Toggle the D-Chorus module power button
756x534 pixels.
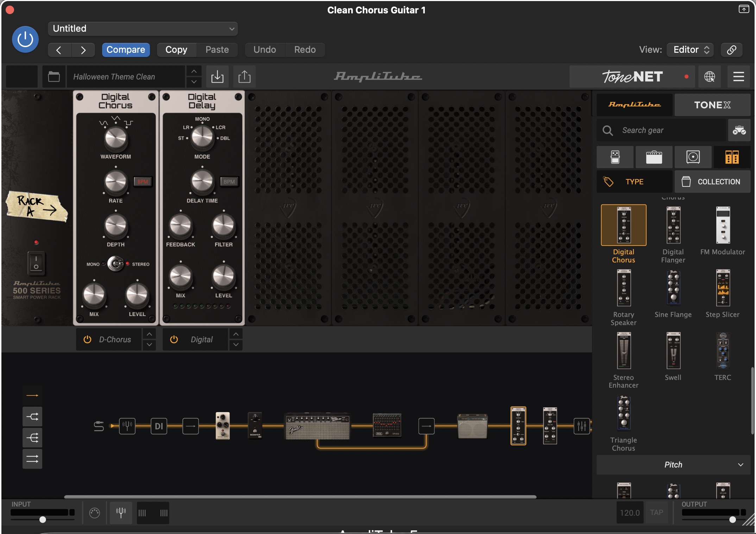click(87, 339)
